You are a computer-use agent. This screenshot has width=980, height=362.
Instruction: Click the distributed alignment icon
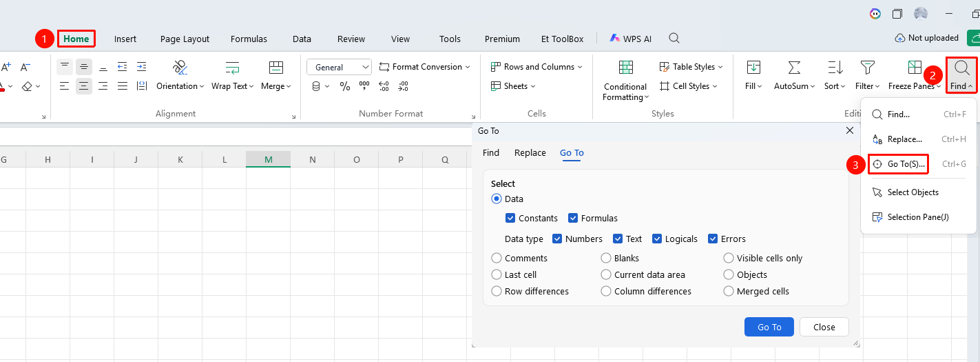pyautogui.click(x=142, y=86)
